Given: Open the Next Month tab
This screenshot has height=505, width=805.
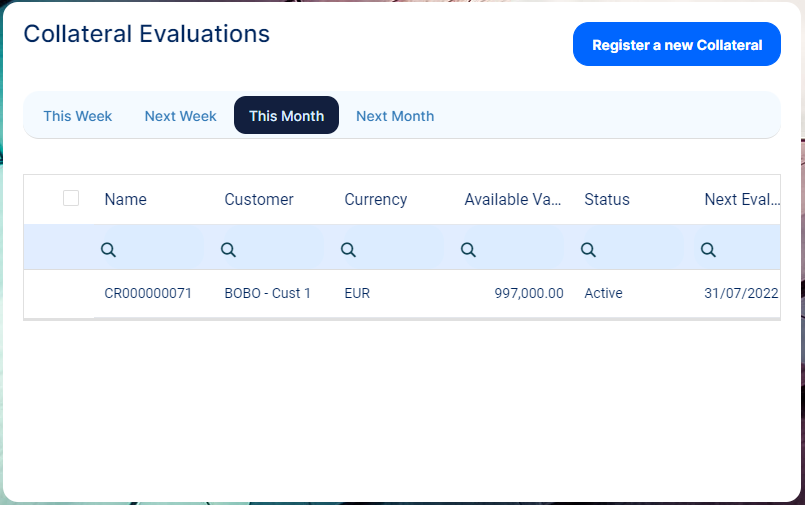Looking at the screenshot, I should pyautogui.click(x=395, y=116).
